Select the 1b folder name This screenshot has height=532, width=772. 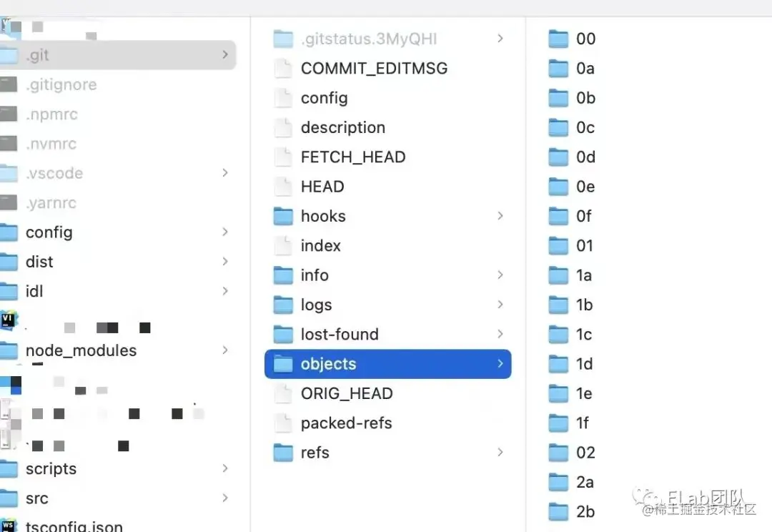[585, 305]
